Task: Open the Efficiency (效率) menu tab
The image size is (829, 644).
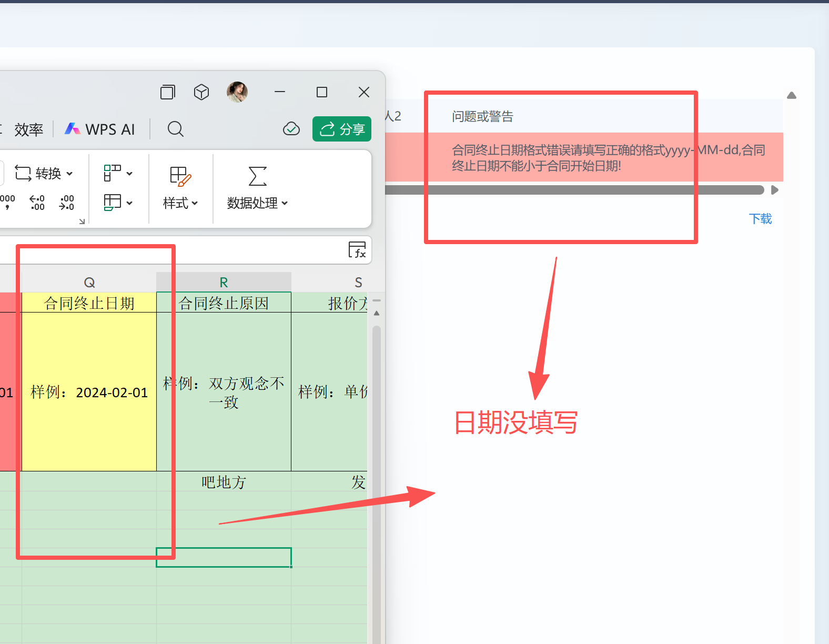Action: coord(28,129)
